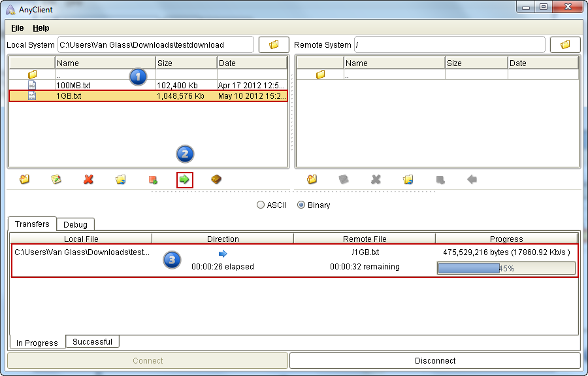The height and width of the screenshot is (376, 588).
Task: Browse folders for Remote System path
Action: 565,44
